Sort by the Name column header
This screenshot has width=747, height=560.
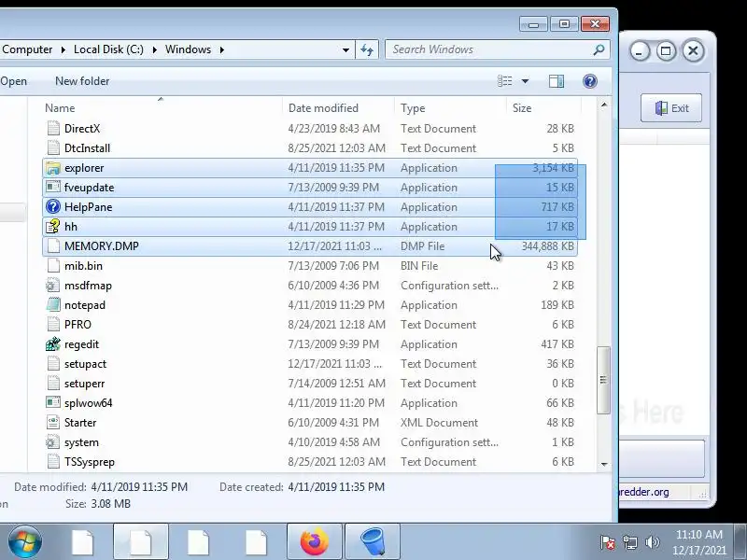162,108
